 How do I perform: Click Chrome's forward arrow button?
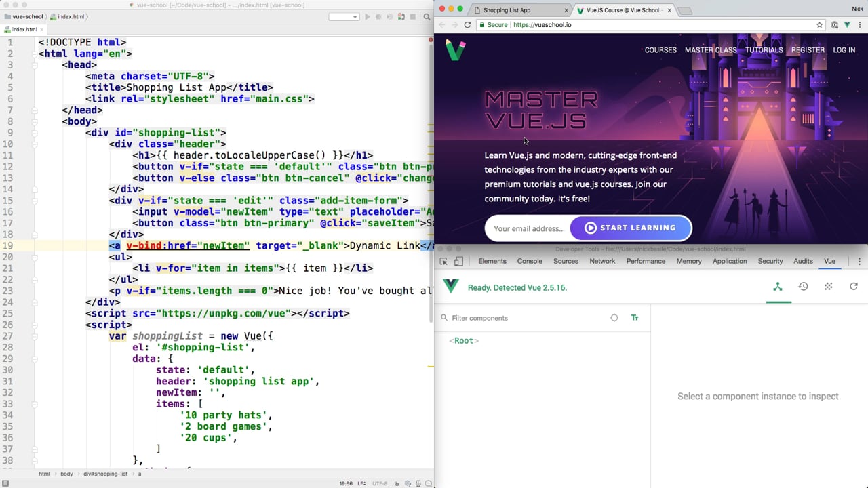(454, 25)
